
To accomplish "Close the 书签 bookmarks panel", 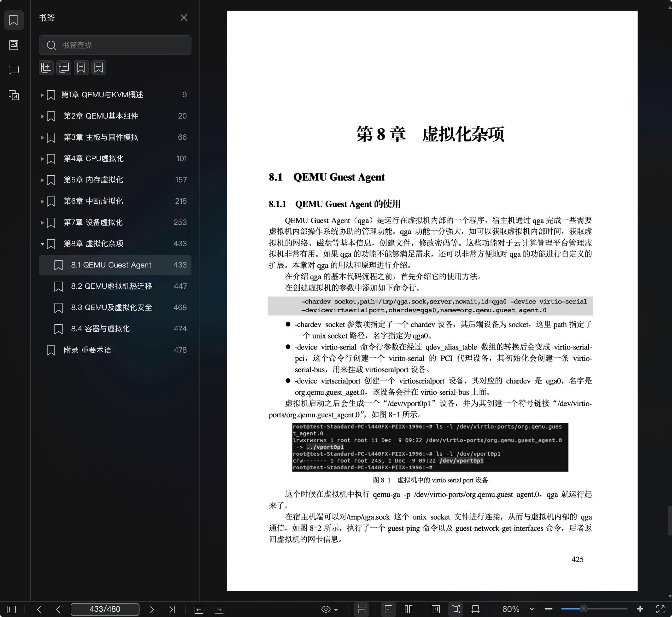I will (x=184, y=18).
